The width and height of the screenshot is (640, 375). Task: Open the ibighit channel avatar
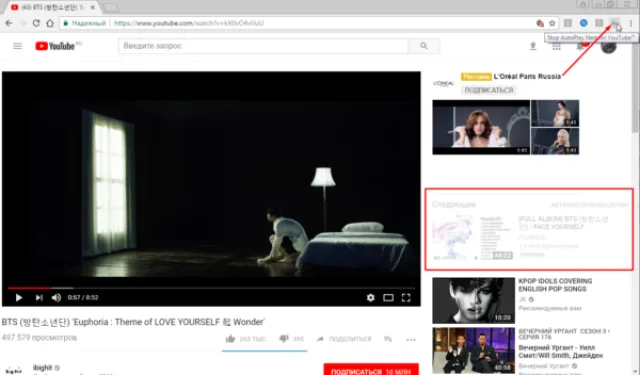pos(13,370)
